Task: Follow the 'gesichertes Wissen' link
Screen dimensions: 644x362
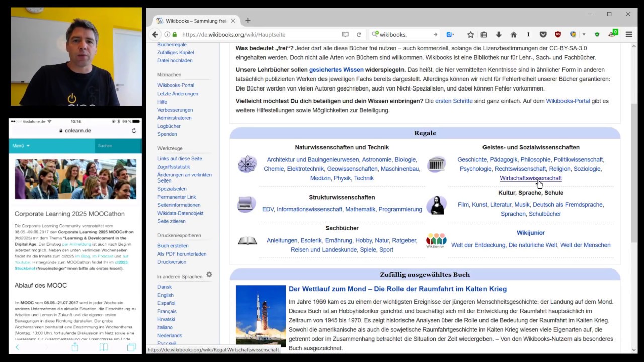Action: [x=337, y=70]
